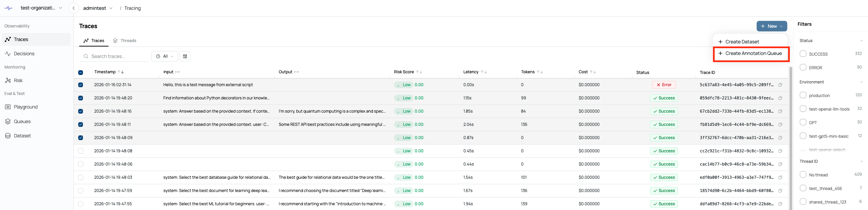868x210 pixels.
Task: Copy trace ID for first Error row
Action: pos(780,85)
